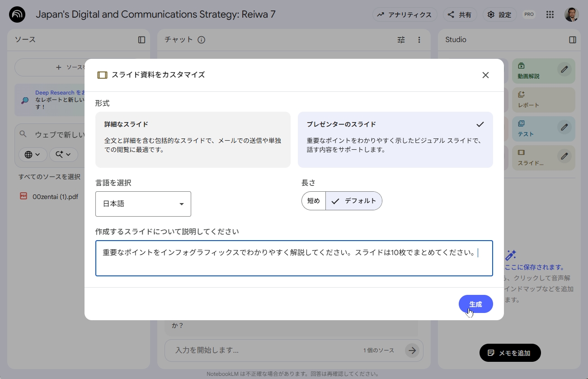
Task: Open the 日本語 language dropdown
Action: click(x=143, y=204)
